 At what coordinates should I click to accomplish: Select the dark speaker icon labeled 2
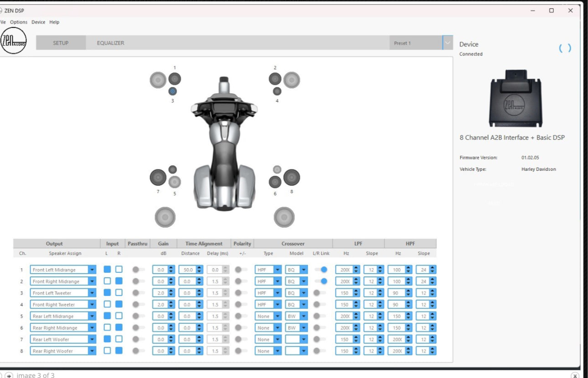point(275,79)
